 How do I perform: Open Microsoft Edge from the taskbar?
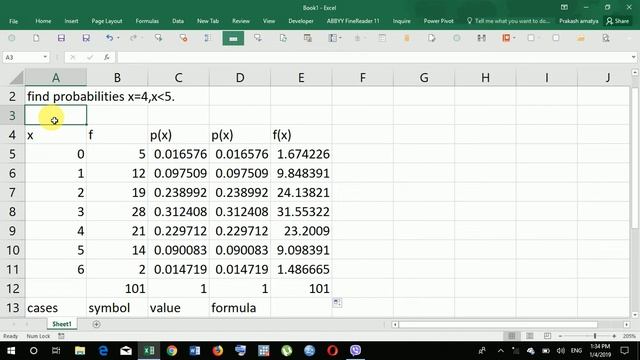point(103,350)
